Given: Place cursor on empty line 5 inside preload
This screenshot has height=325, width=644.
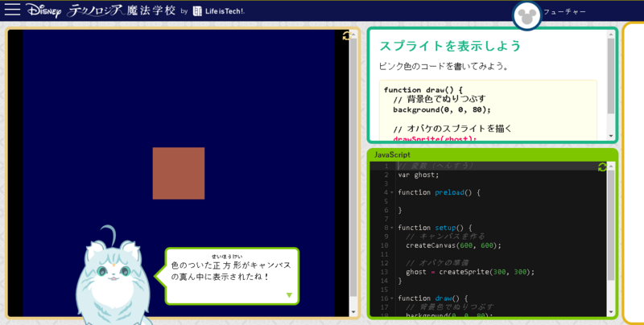Looking at the screenshot, I should (501, 201).
